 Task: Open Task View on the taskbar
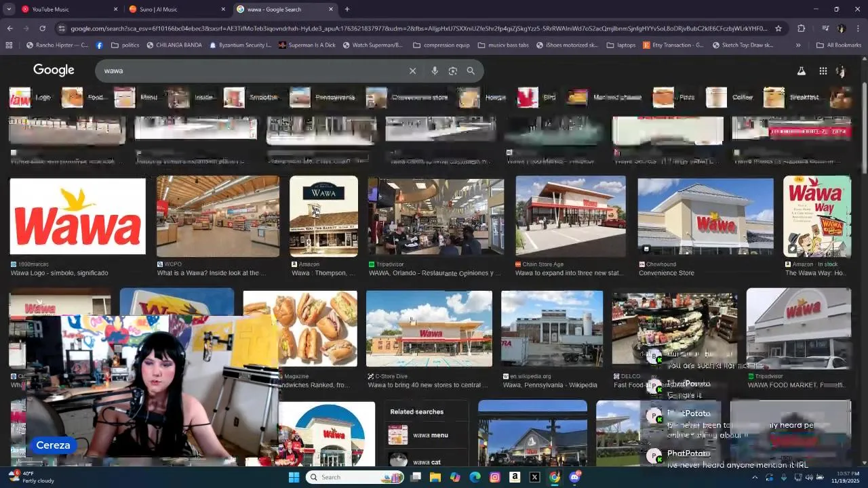[416, 477]
